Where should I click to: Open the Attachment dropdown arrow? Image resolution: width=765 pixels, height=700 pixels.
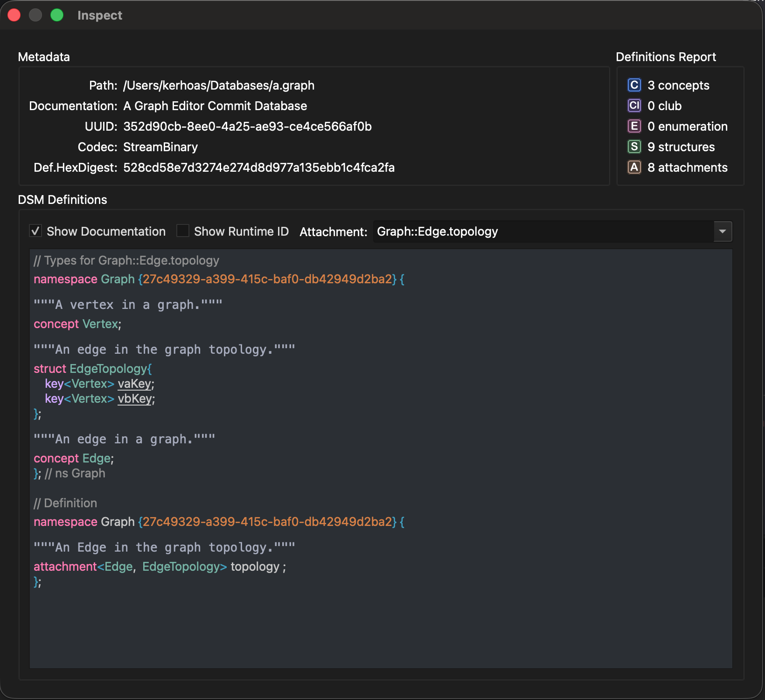(x=723, y=231)
